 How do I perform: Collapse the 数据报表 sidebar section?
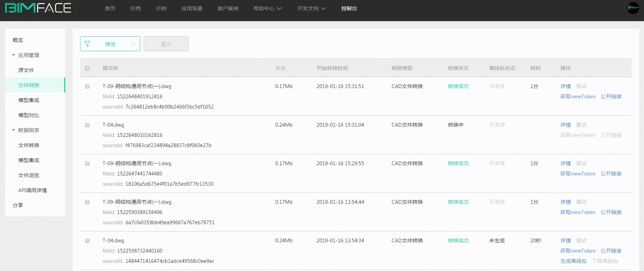[14, 130]
